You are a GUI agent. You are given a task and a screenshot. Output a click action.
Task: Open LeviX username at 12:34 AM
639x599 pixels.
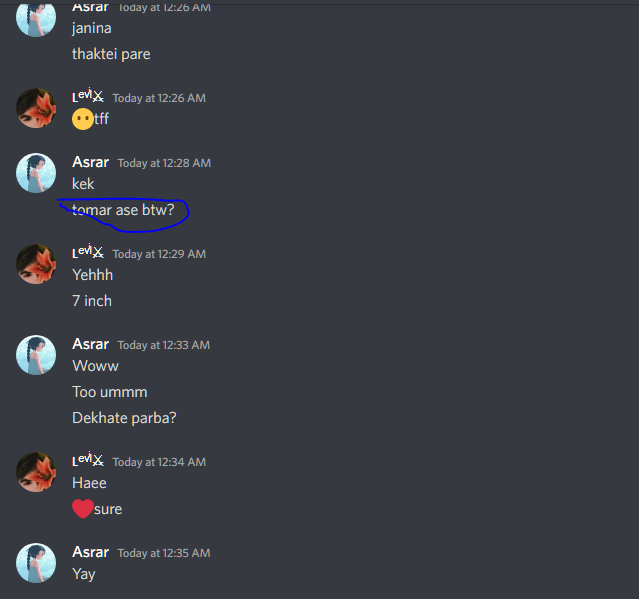tap(88, 461)
